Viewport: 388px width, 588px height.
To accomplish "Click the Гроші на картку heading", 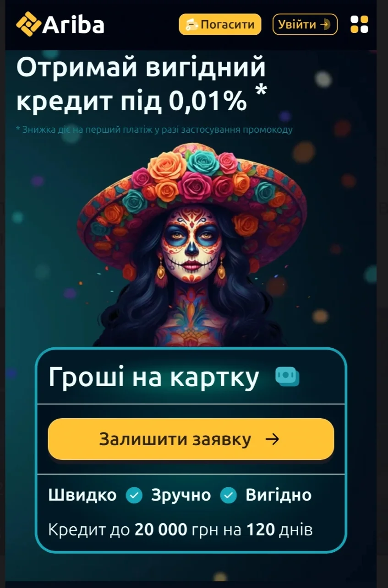I will (x=154, y=378).
